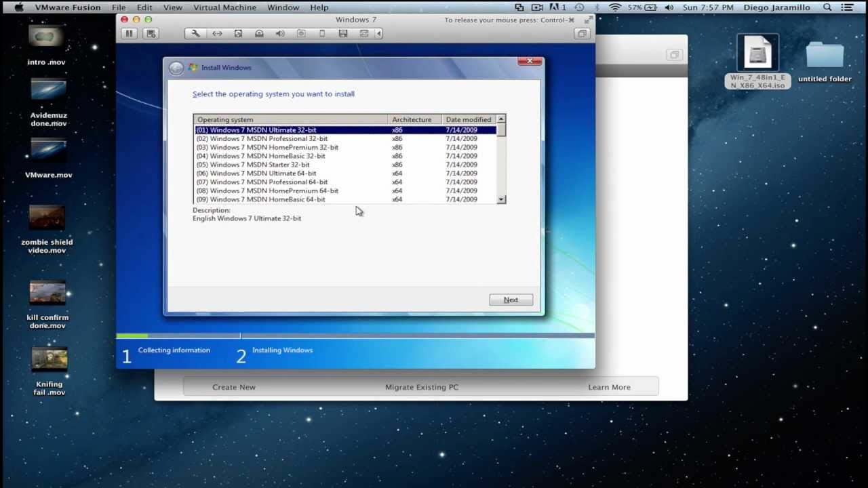Viewport: 868px width, 488px height.
Task: Click the OS list scrollbar thumb
Action: tap(501, 130)
